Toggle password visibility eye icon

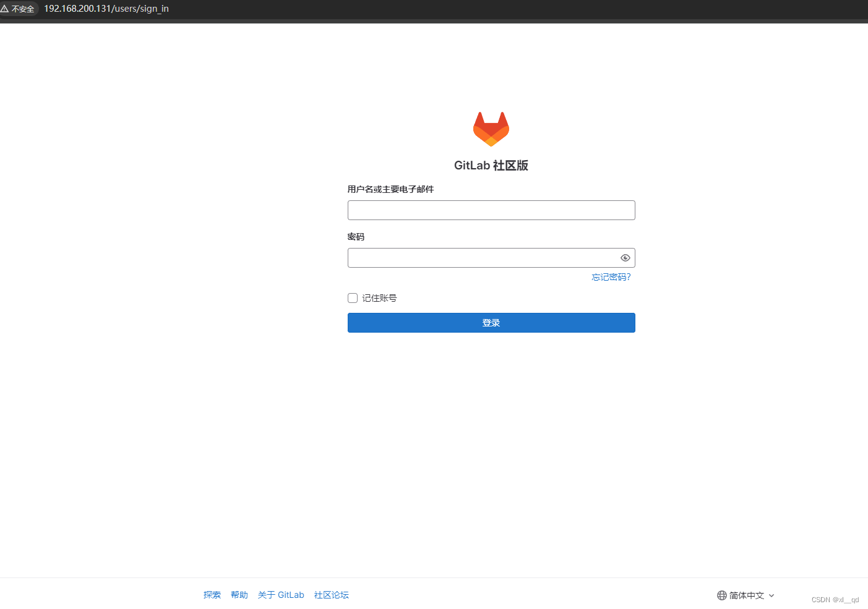click(x=625, y=258)
